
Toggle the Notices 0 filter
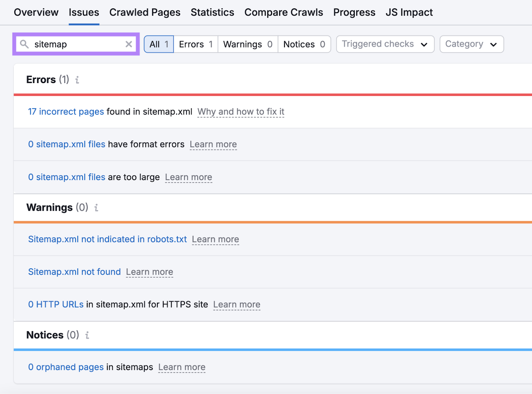pyautogui.click(x=304, y=44)
